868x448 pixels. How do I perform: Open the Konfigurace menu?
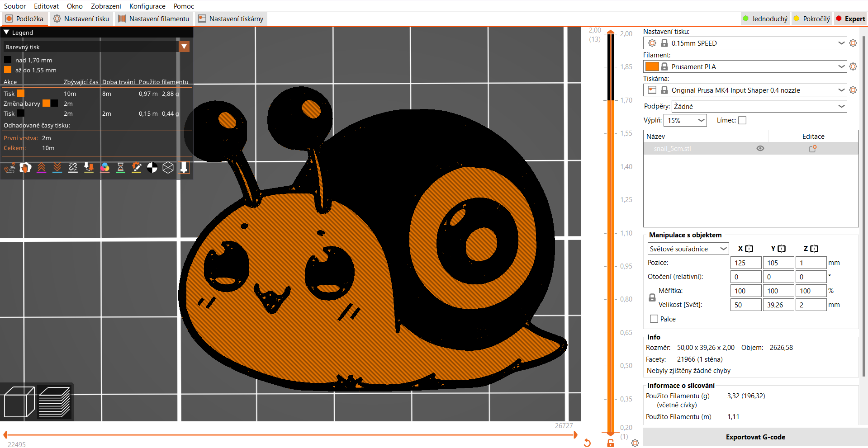click(x=147, y=6)
